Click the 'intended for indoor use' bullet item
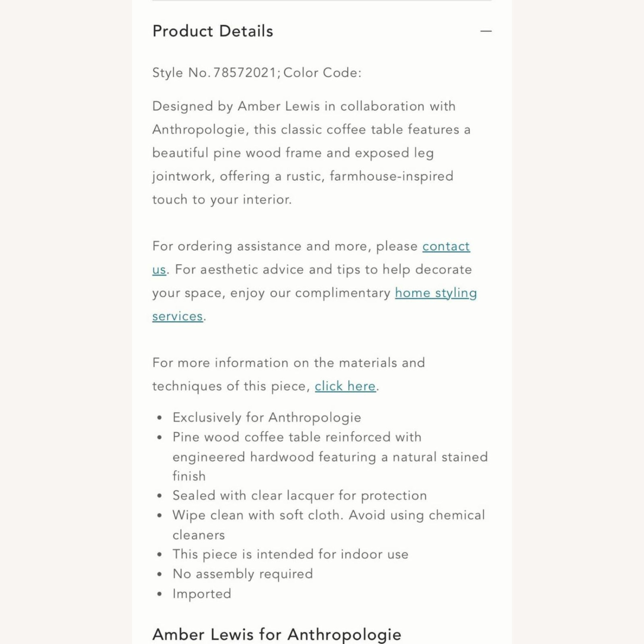Viewport: 644px width, 644px height. pos(290,554)
